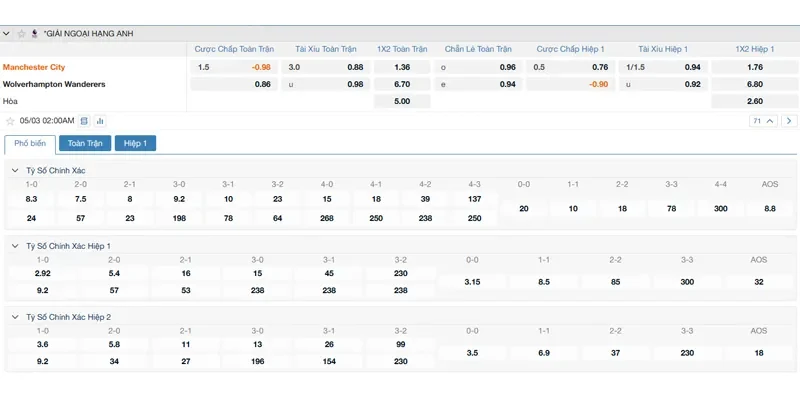Collapse the Tỷ Số Chính Xác Hiệp 1 section
The height and width of the screenshot is (400, 800).
pos(14,245)
